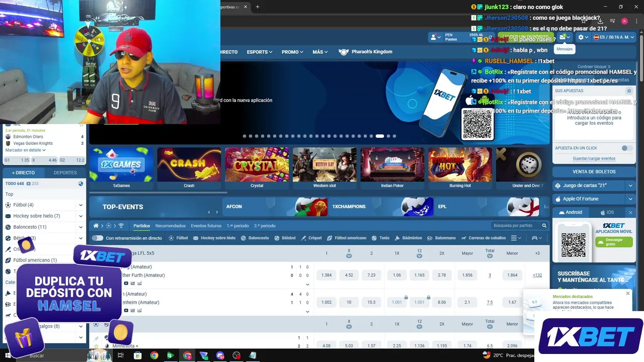644x362 pixels.
Task: Click the home icon in events breadcrumb
Action: 96,226
